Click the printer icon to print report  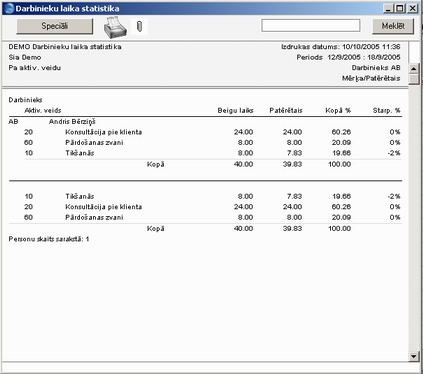pos(115,27)
